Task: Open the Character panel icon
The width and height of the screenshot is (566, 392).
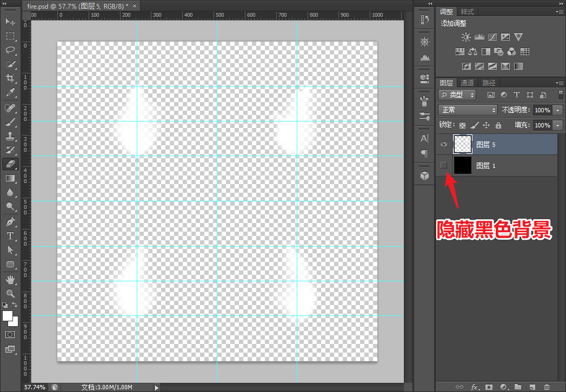Action: [424, 138]
